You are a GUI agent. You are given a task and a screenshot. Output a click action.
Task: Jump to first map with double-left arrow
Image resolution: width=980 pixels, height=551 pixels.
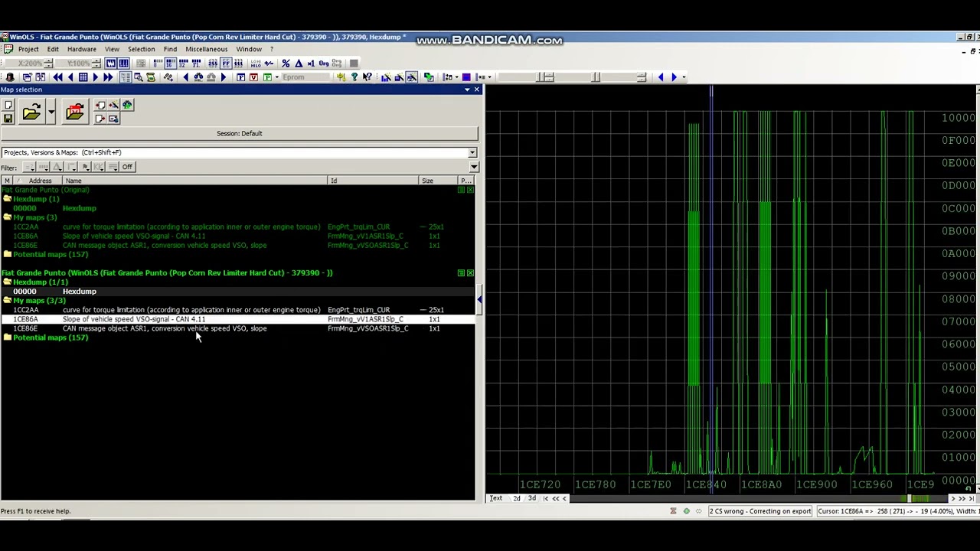(x=57, y=77)
